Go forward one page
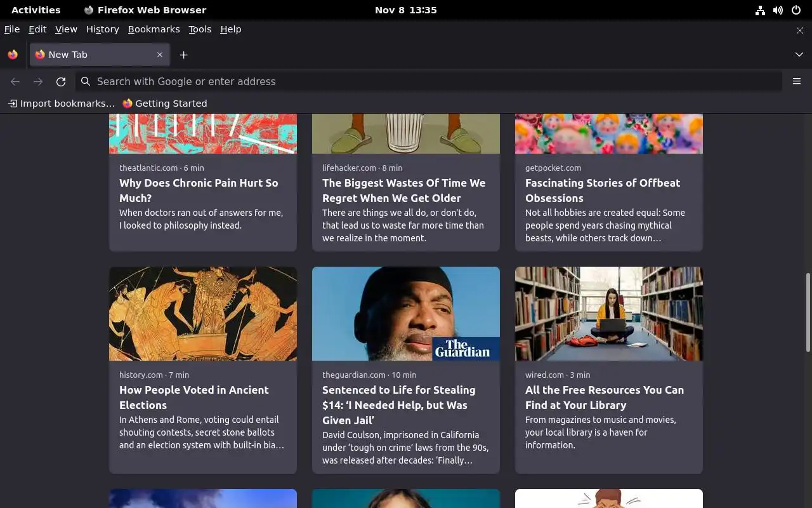Screen dimensions: 812x508 click(38, 81)
